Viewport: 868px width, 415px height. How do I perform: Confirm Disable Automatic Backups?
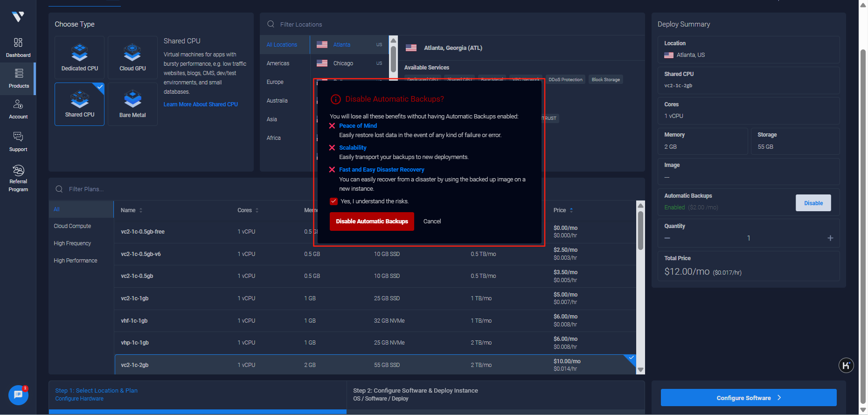pos(372,221)
